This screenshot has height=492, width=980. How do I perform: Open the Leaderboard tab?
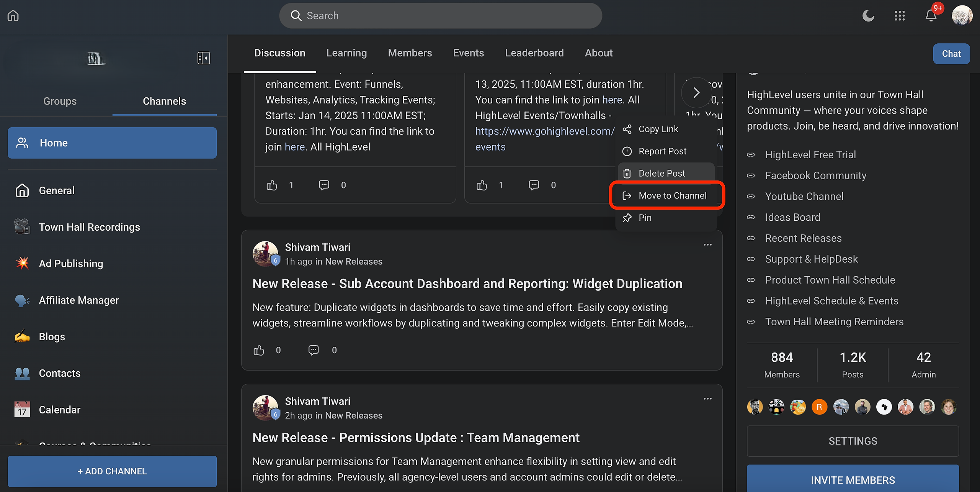[x=534, y=53]
